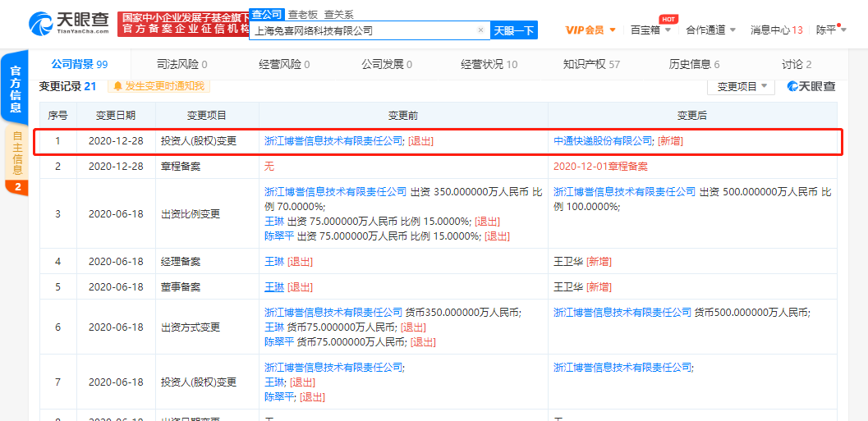Clear the search box with the X icon
This screenshot has width=868, height=421.
click(x=480, y=30)
